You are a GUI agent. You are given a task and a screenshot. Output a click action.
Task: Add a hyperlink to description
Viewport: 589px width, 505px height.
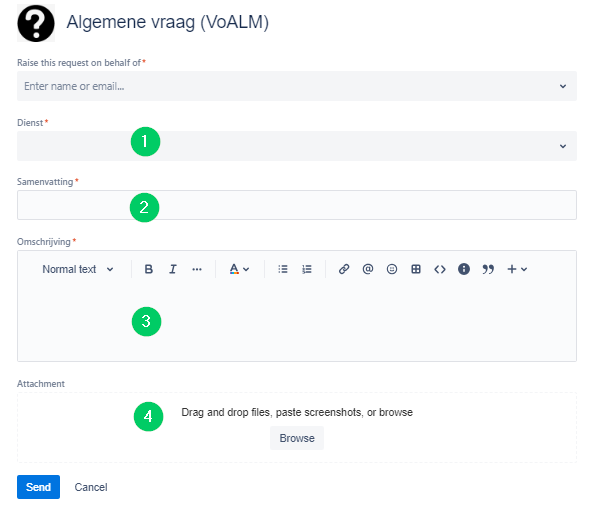click(344, 269)
